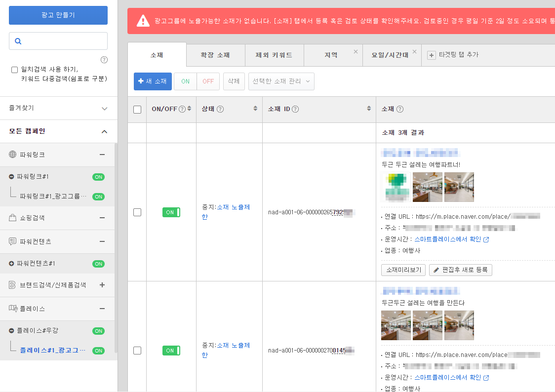Click inside the keyword search field
This screenshot has height=392, width=555.
(x=58, y=41)
